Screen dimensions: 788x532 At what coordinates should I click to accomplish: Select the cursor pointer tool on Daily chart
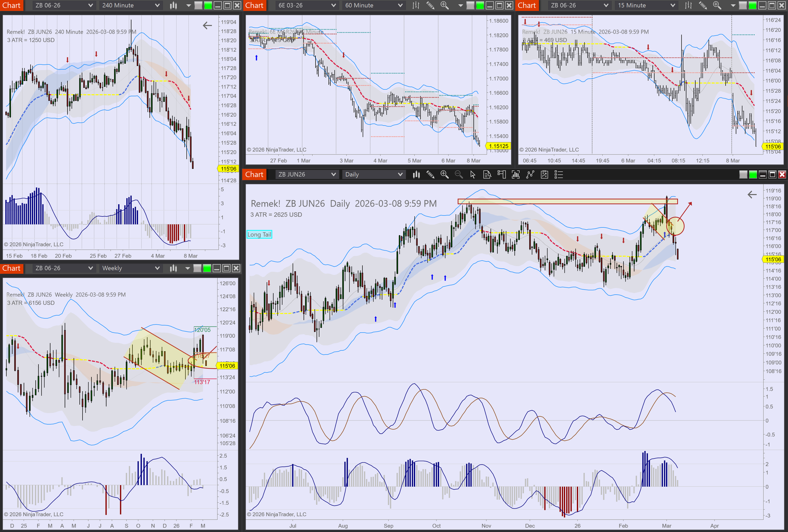[473, 175]
